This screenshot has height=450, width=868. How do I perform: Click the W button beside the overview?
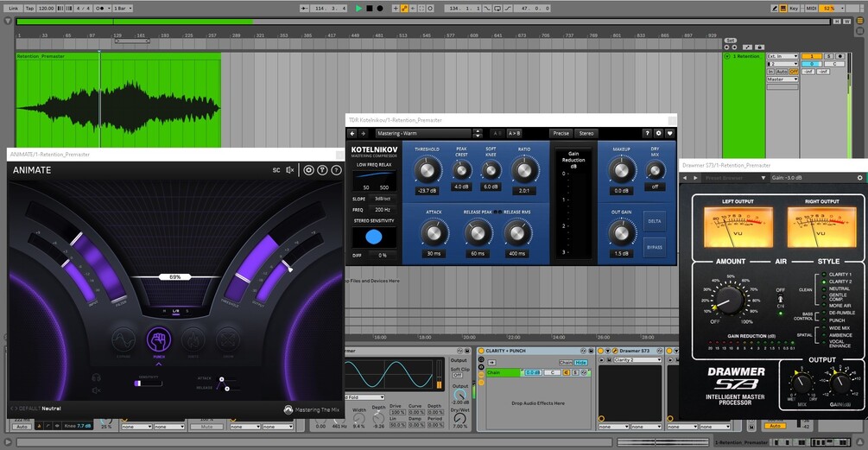point(846,22)
